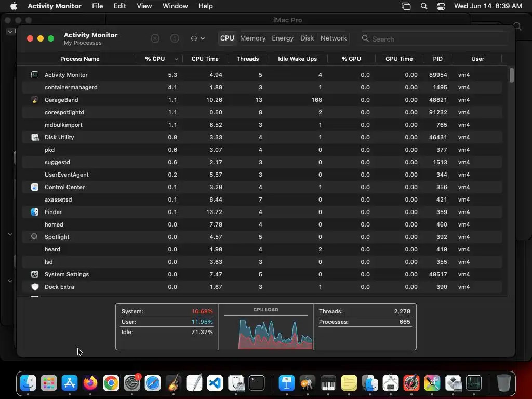Select the corespotlightd process row
Screen dimensions: 532x399
coord(262,112)
